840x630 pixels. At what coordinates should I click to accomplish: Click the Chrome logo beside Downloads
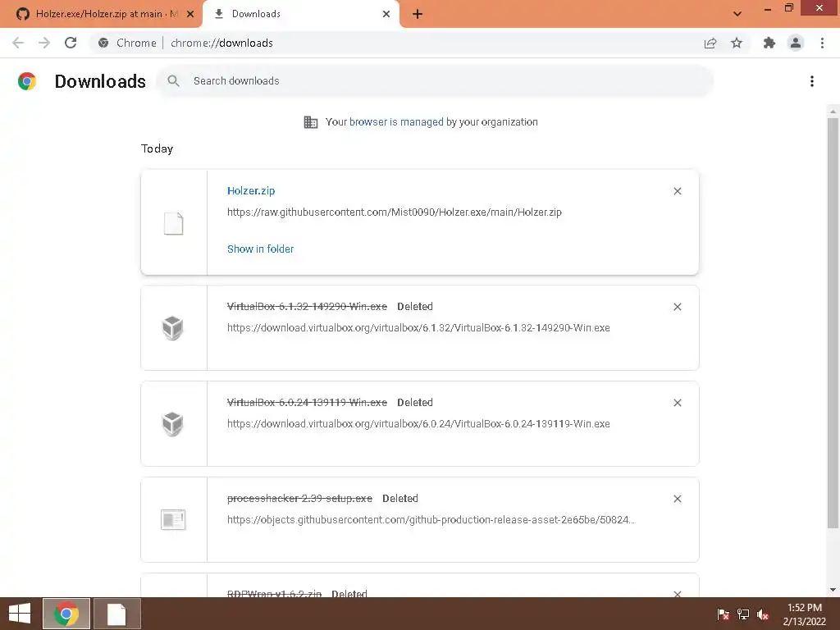click(x=27, y=81)
